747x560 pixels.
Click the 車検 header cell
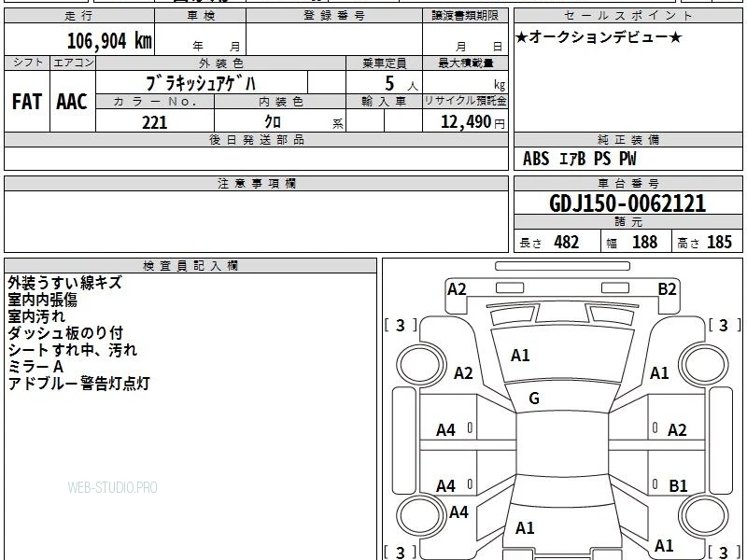[201, 16]
